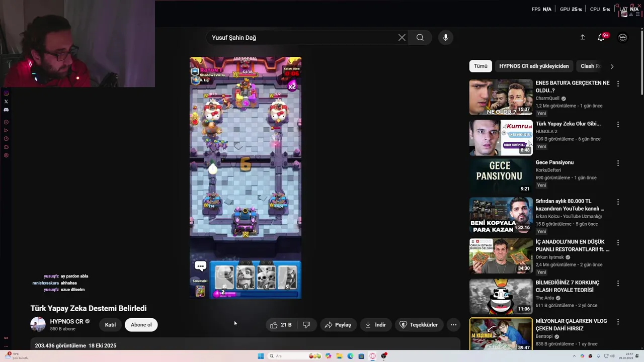
Task: Open options for 7 KORKUNÇ CLASH ROYALE TEORİSİ
Action: [x=618, y=283]
